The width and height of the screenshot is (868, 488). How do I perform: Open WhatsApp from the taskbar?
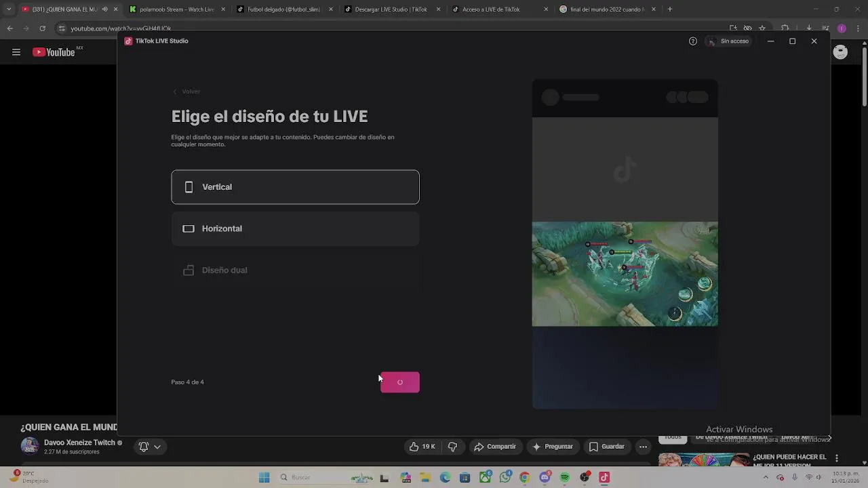coord(505,478)
